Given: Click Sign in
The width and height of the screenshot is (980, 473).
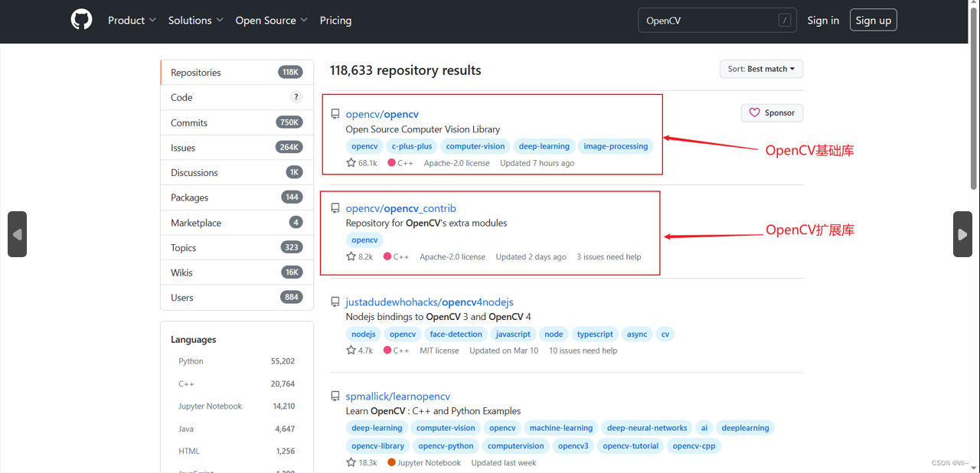Looking at the screenshot, I should tap(823, 21).
